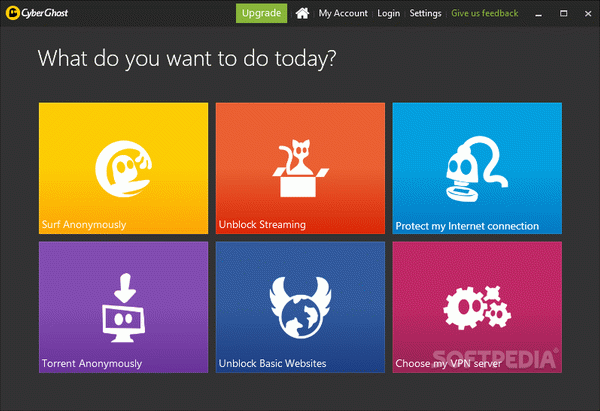
Task: Click the Torrent Anonymously label
Action: 92,364
